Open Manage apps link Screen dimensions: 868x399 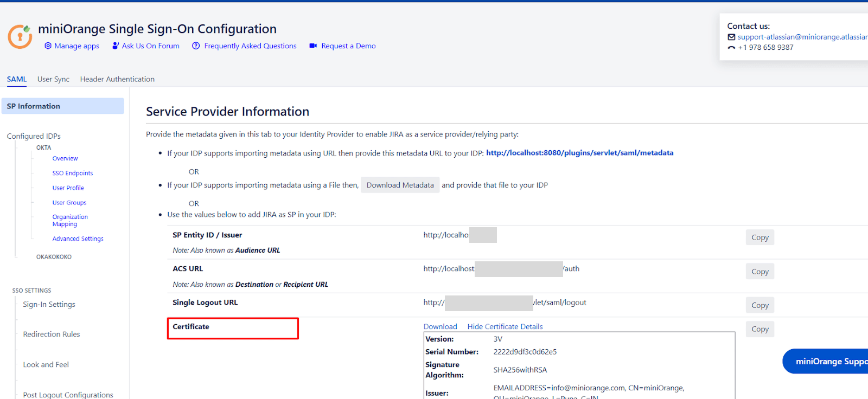(x=76, y=46)
